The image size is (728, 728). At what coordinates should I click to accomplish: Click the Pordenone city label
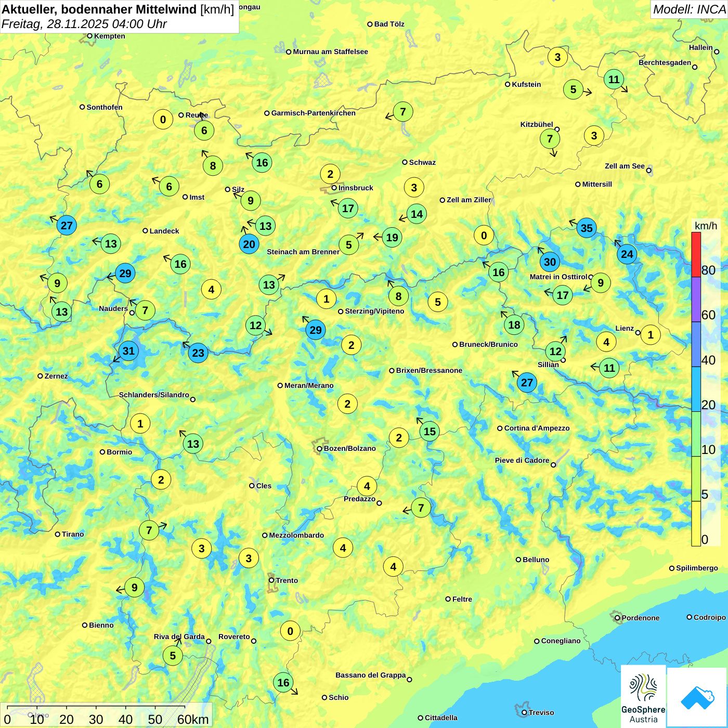click(640, 618)
